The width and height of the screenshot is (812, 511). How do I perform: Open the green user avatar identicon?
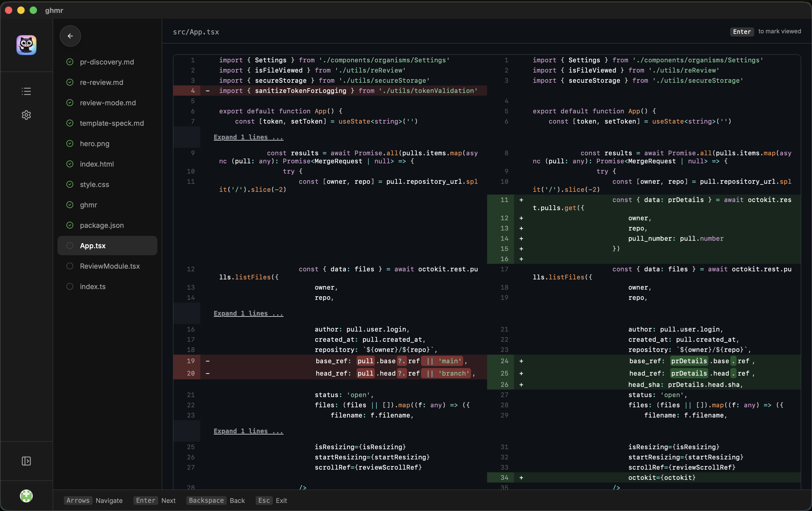[x=26, y=496]
